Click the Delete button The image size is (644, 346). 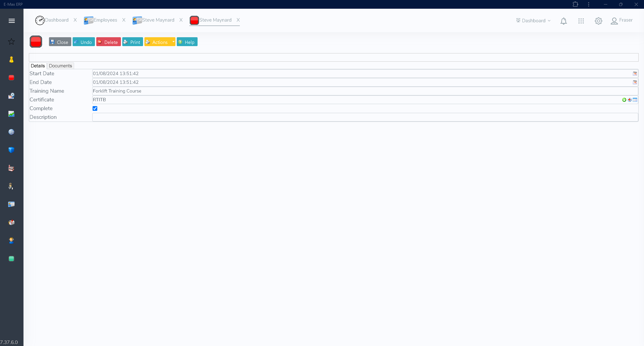(x=109, y=42)
